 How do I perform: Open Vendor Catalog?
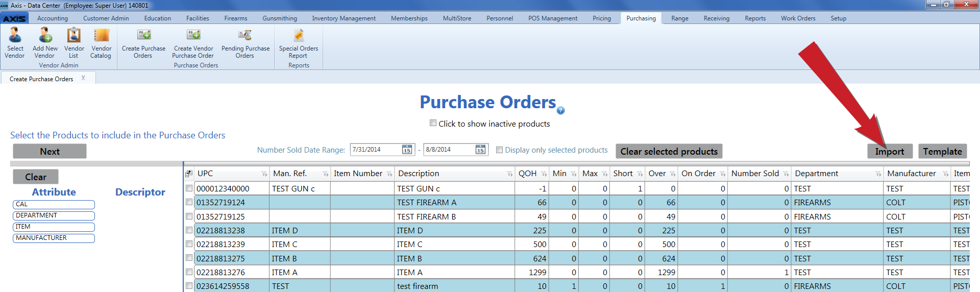click(x=101, y=42)
